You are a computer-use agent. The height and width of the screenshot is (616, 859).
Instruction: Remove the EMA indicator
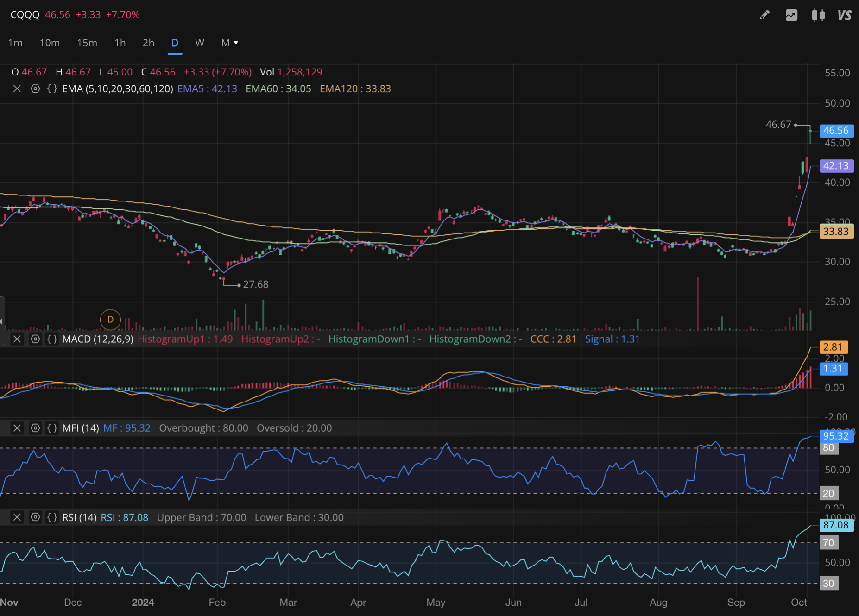pyautogui.click(x=17, y=88)
